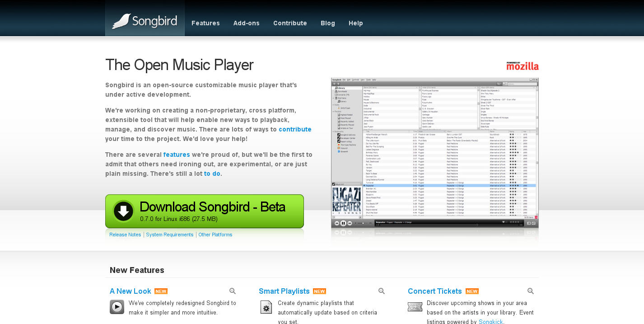Click the Download Songbird - Beta button
The height and width of the screenshot is (324, 644).
(205, 211)
